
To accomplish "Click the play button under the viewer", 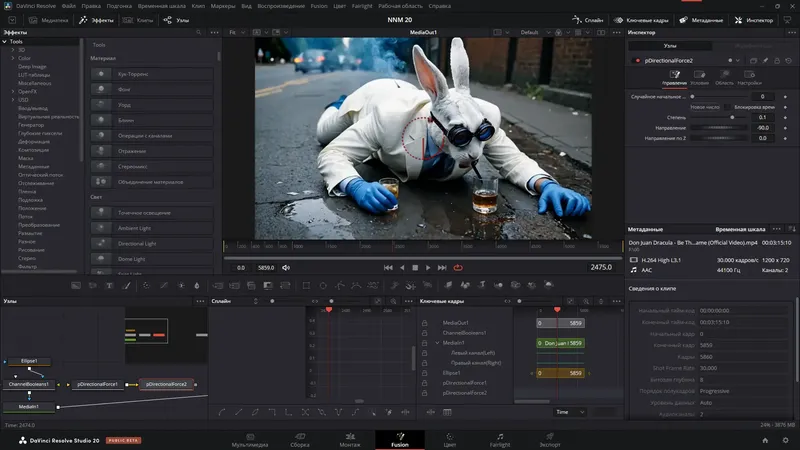I will coord(428,267).
